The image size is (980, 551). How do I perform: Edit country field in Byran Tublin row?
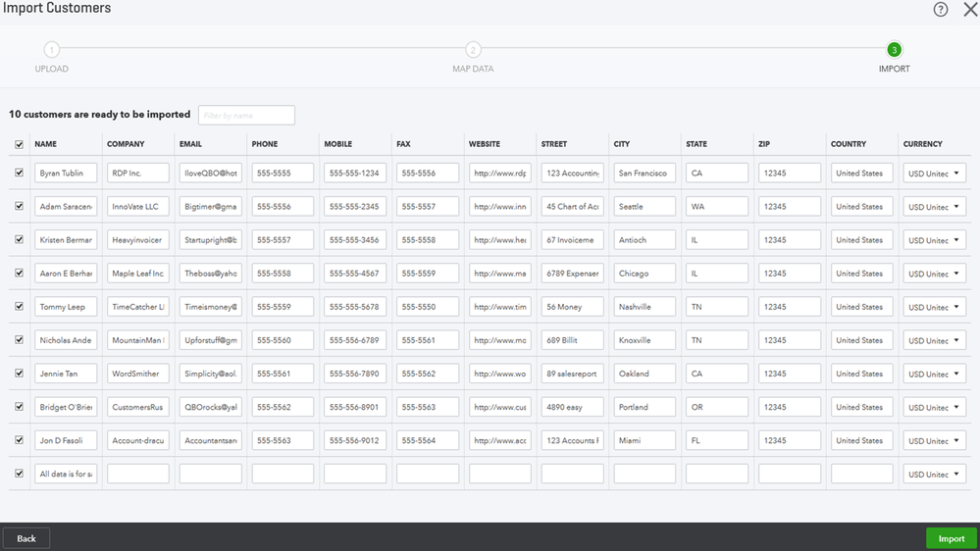[x=862, y=174]
